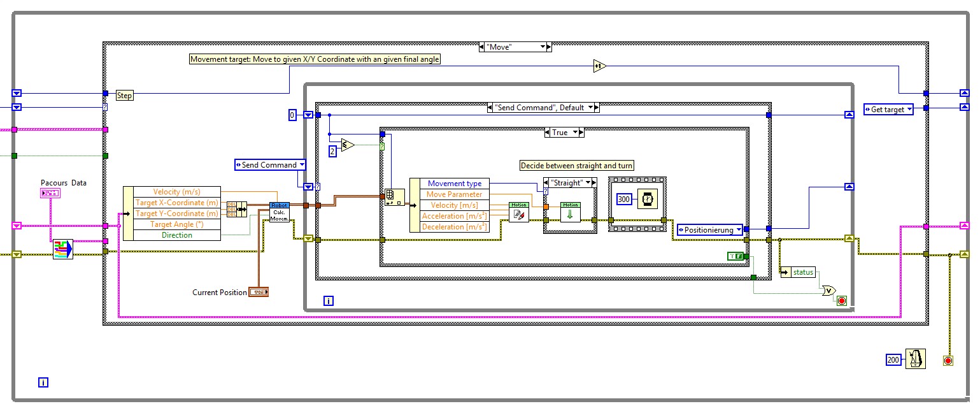Select the inner loop iteration terminal i
This screenshot has width=980, height=413.
(329, 300)
